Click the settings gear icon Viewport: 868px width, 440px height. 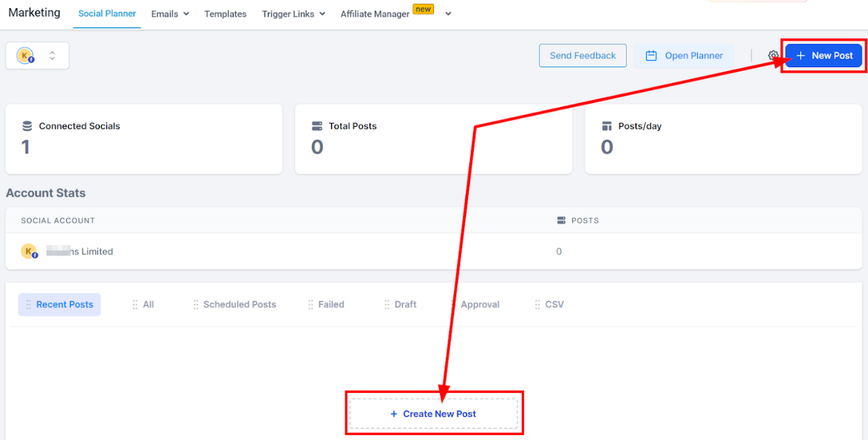coord(773,55)
